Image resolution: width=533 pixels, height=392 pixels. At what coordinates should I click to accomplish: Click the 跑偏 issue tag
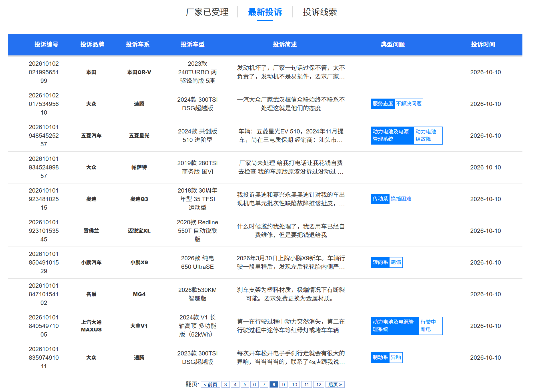396,262
